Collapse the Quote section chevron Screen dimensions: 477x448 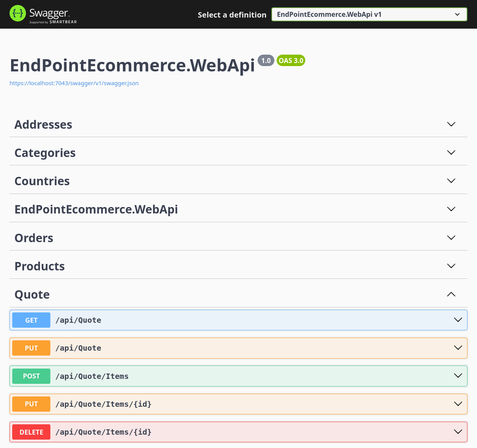pos(451,294)
